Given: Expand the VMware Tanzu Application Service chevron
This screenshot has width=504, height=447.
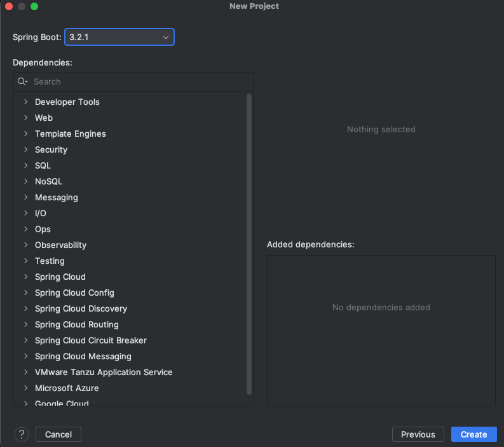Looking at the screenshot, I should pyautogui.click(x=25, y=372).
